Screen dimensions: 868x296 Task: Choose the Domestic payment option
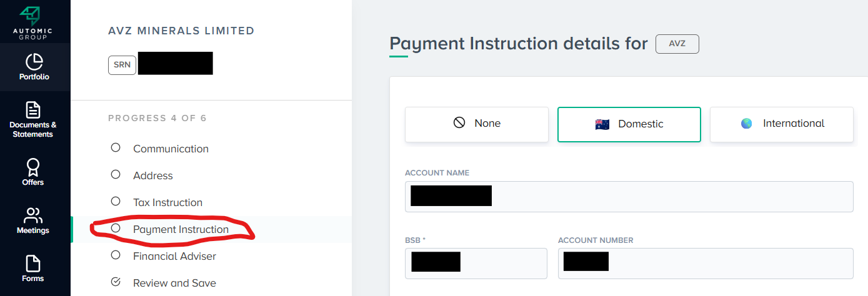coord(629,124)
